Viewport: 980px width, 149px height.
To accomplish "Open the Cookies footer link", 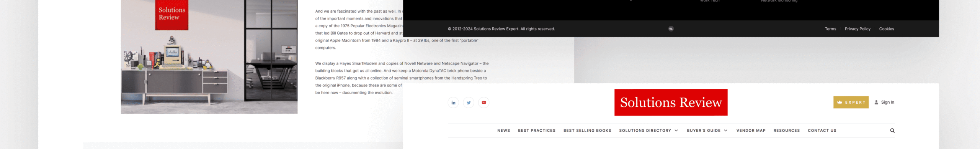I will point(887,29).
